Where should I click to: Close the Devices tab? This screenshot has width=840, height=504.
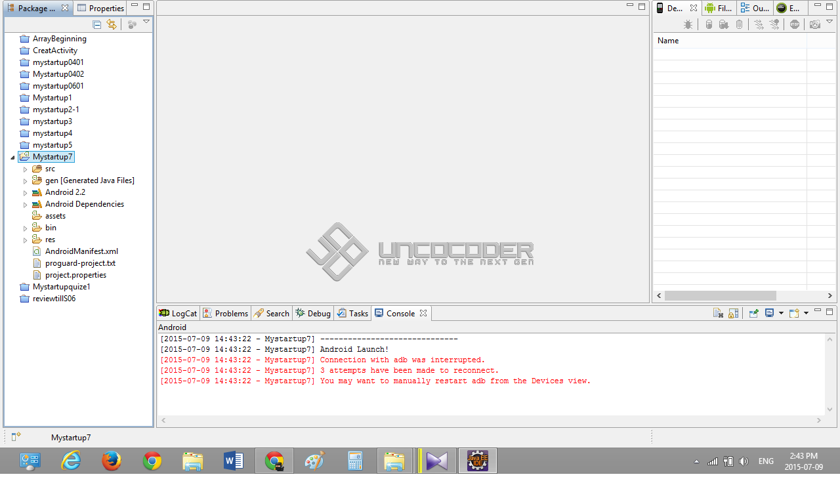(694, 8)
